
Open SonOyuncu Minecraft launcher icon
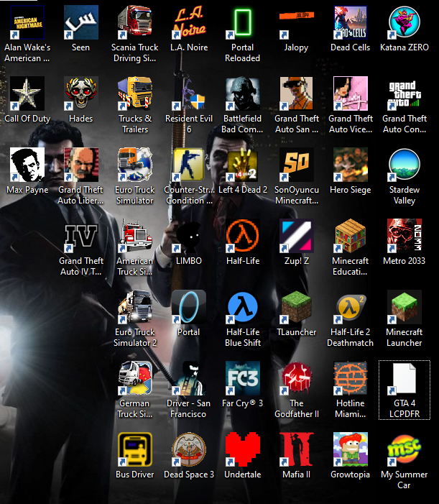297,165
